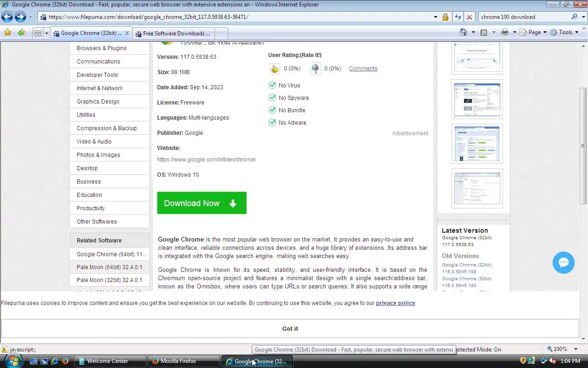Viewport: 588px width, 368px height.
Task: Launch Internet Explorer from the quick launch
Action: pos(55,361)
